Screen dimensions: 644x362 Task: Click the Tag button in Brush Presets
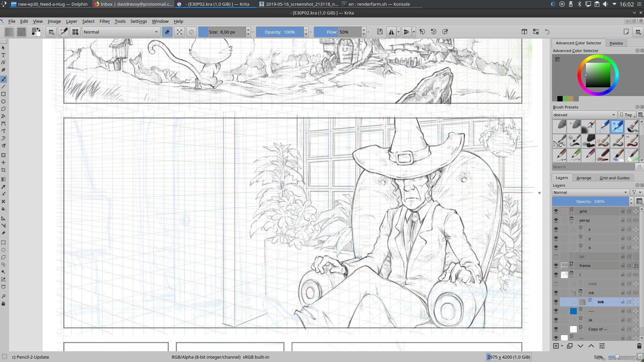(627, 115)
